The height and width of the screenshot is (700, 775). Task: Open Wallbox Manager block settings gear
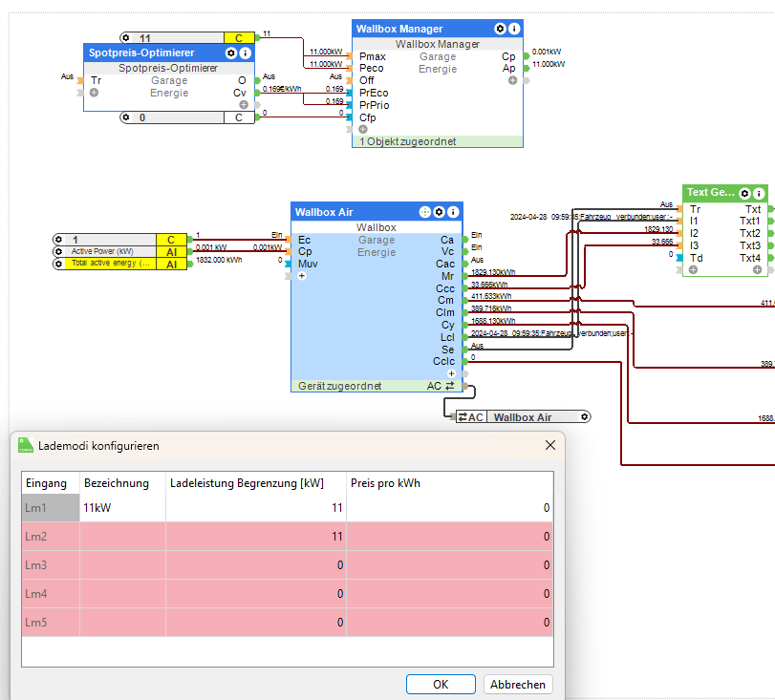tap(500, 30)
